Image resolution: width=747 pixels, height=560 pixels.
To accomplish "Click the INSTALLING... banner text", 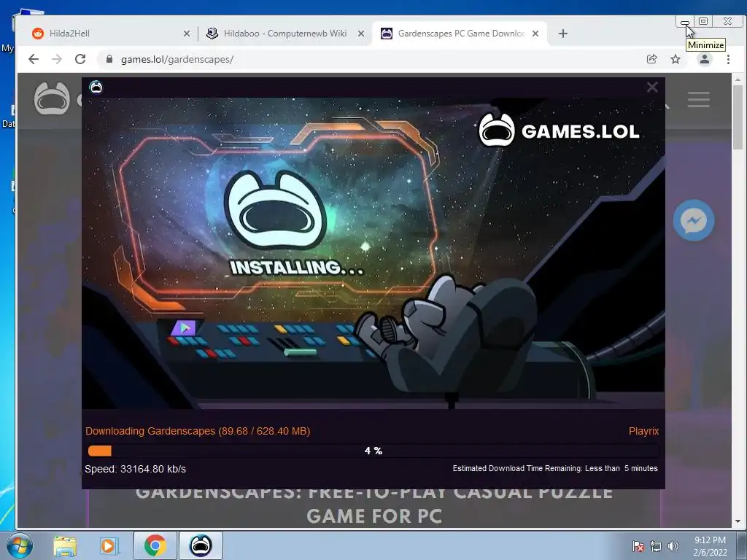I will pyautogui.click(x=296, y=267).
